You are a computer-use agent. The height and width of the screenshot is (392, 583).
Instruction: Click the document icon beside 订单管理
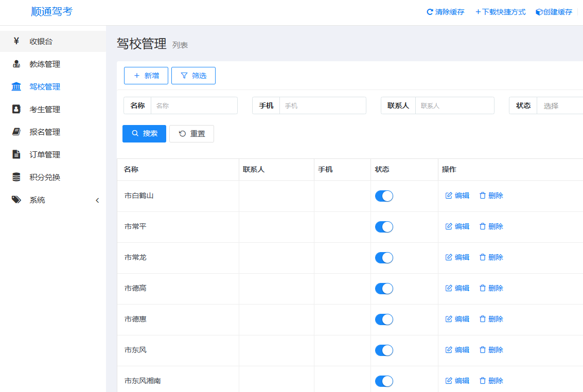coord(16,154)
